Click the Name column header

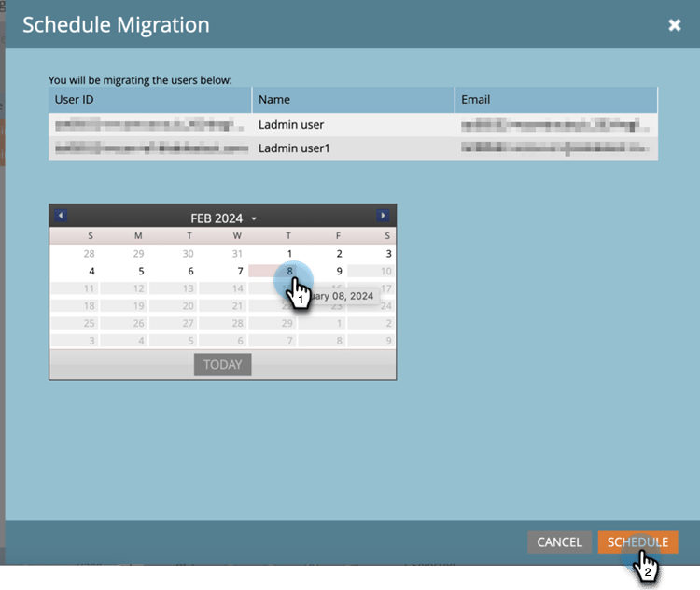pos(353,100)
